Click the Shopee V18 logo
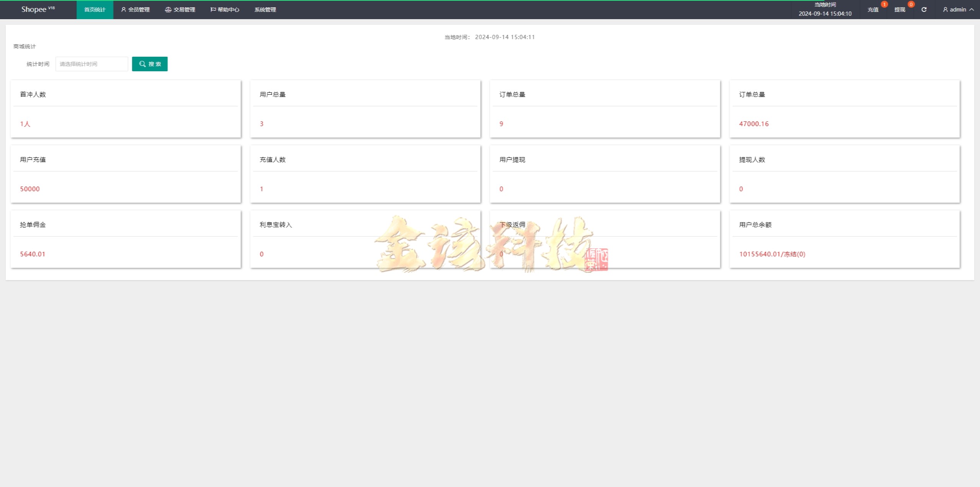The image size is (980, 487). tap(37, 9)
